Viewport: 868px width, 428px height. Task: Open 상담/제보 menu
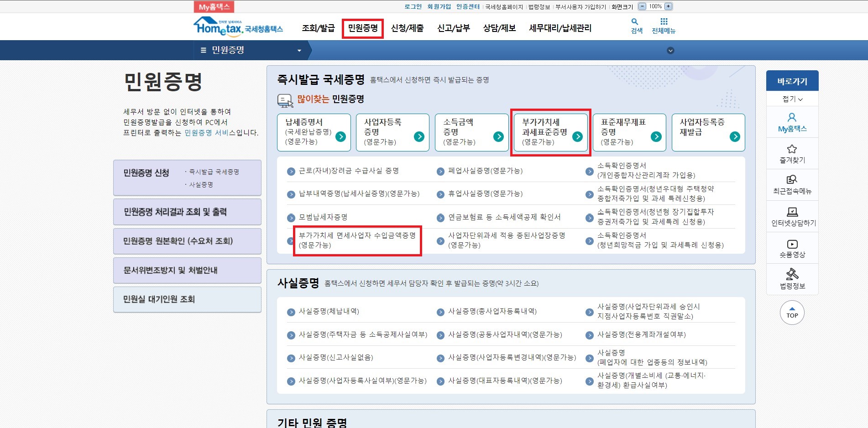(499, 28)
